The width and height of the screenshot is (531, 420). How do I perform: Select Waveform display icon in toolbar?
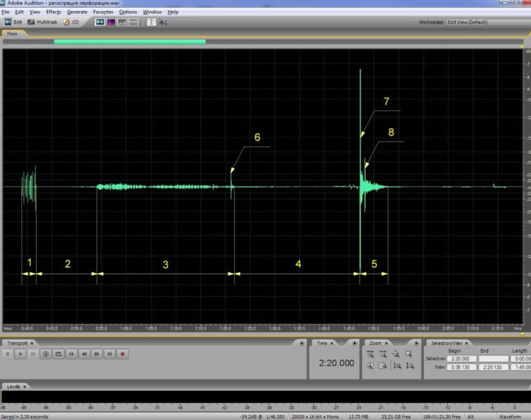pyautogui.click(x=100, y=22)
